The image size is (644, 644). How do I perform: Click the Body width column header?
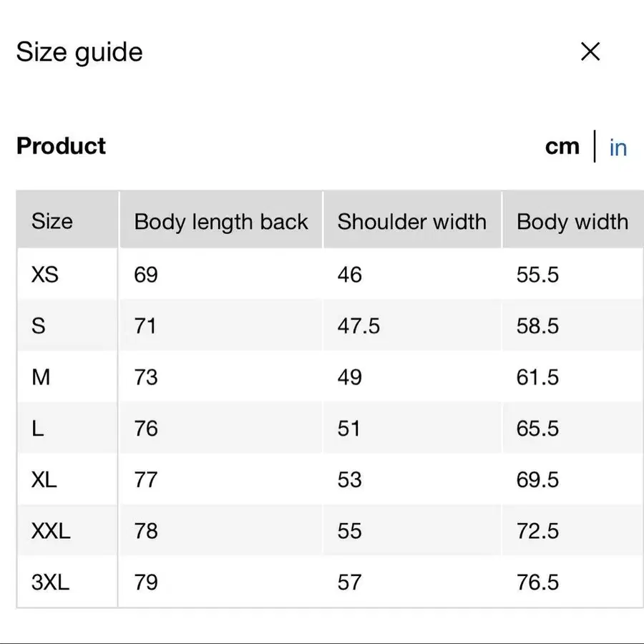pos(572,222)
